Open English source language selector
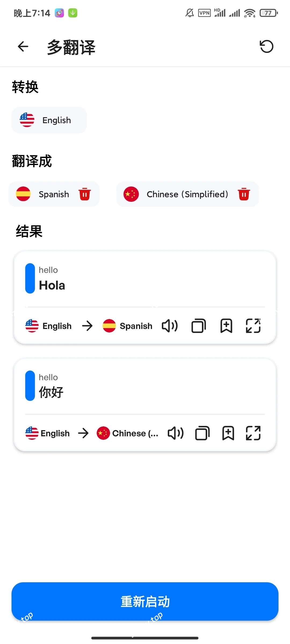The image size is (290, 644). click(49, 120)
